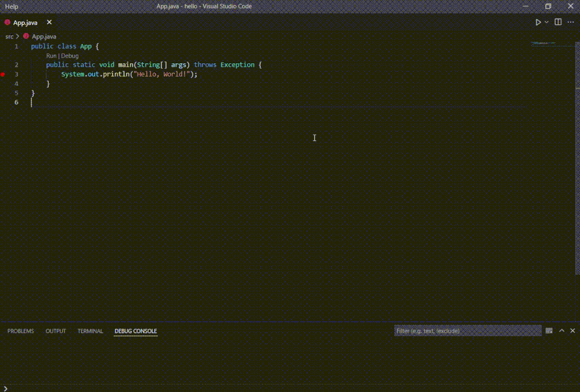
Task: Close the App.java tab
Action: [49, 22]
